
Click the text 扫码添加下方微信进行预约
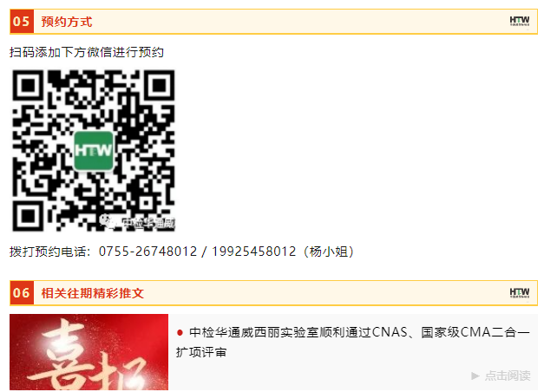87,52
